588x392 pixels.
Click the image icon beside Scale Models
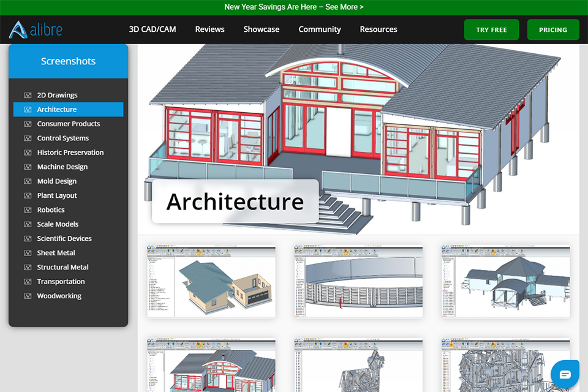tap(28, 224)
